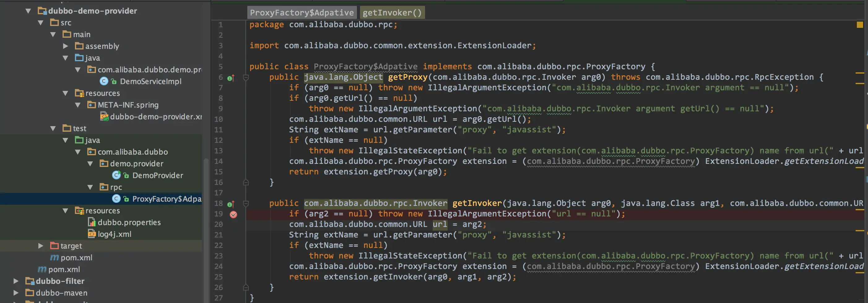Collapse the main folder arrow
The image size is (868, 303).
(53, 34)
